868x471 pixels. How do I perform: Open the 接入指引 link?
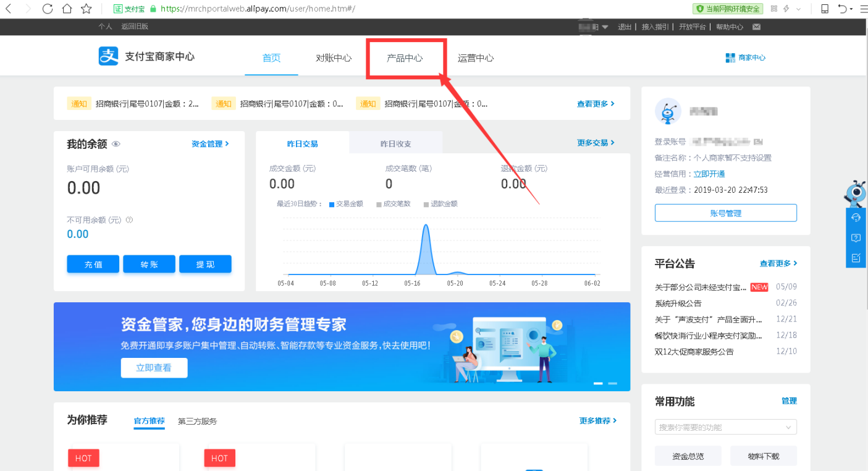655,27
